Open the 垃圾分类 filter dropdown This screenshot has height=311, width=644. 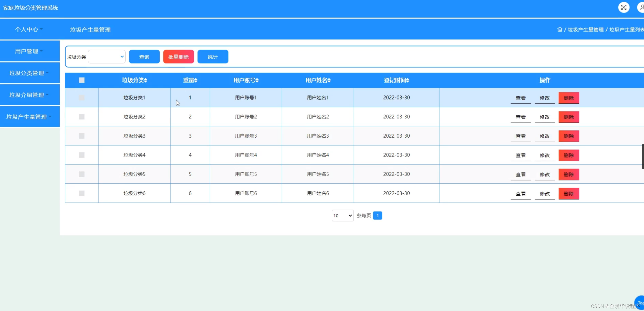[x=107, y=57]
